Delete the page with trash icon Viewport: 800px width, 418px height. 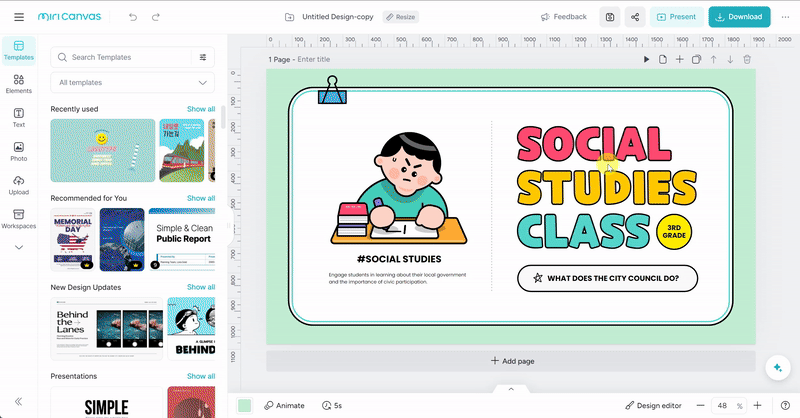pos(747,60)
